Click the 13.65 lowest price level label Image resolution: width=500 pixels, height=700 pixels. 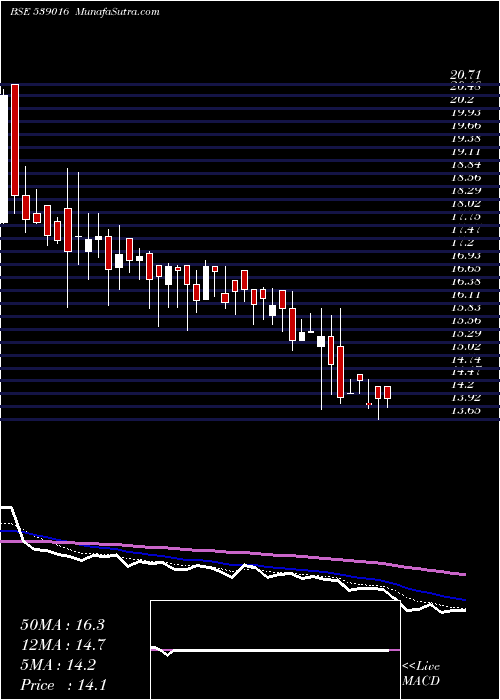[466, 410]
